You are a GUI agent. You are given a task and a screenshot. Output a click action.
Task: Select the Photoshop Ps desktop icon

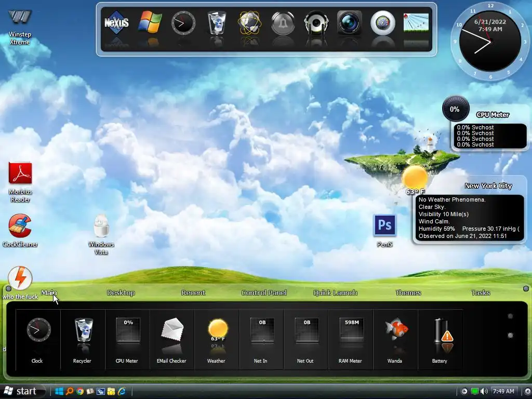click(x=385, y=231)
